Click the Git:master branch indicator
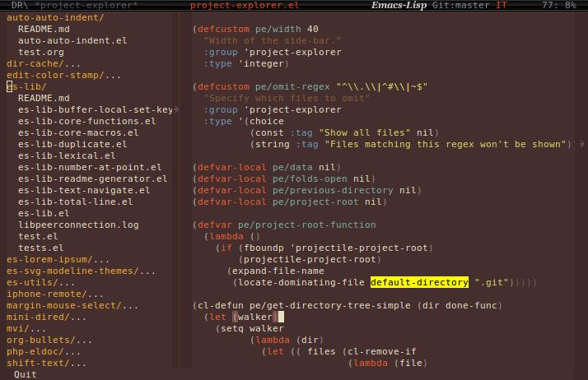This screenshot has height=380, width=588. (x=460, y=6)
